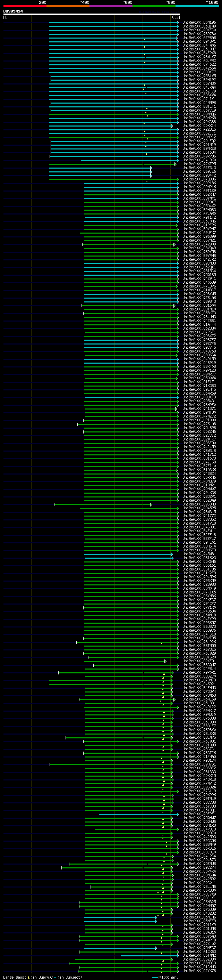Click the UniRef100_C4PBJ4 hit name
The image size is (222, 980).
(199, 669)
